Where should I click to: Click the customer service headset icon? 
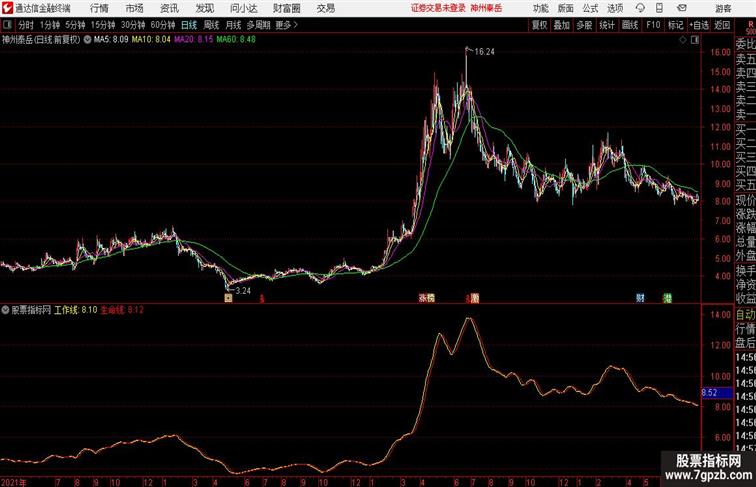pyautogui.click(x=640, y=8)
